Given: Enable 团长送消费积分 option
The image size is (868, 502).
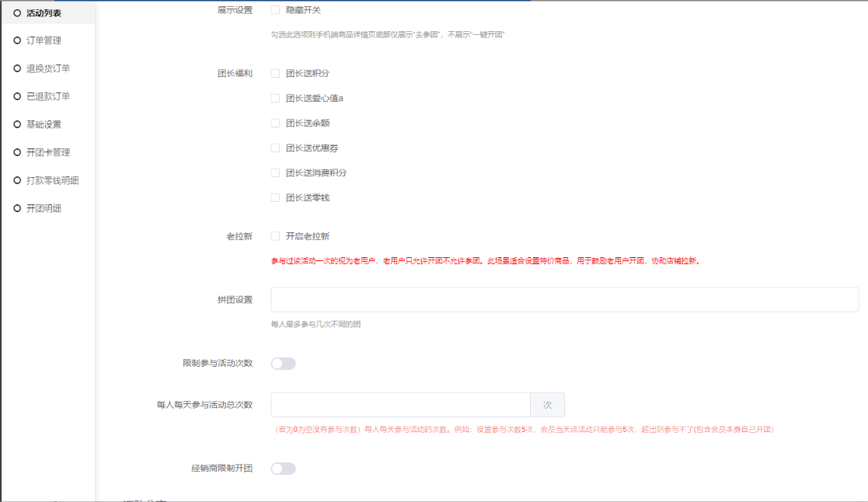Looking at the screenshot, I should coord(275,173).
